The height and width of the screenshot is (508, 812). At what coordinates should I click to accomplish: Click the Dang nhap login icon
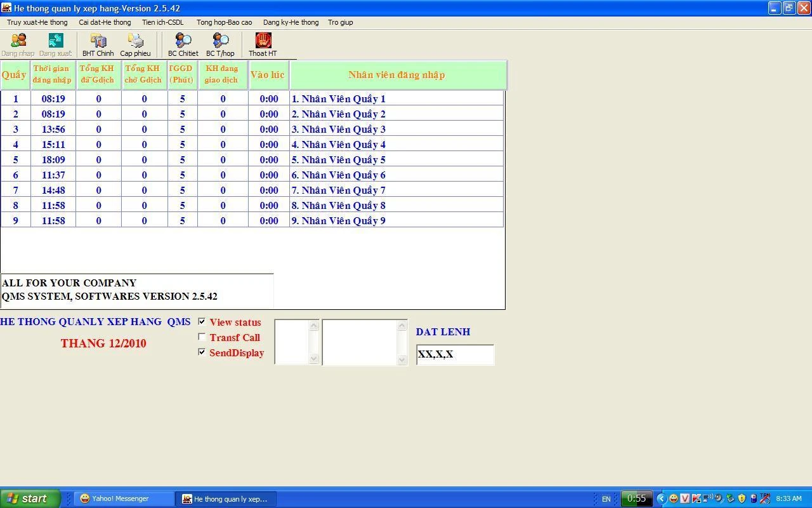pyautogui.click(x=18, y=41)
